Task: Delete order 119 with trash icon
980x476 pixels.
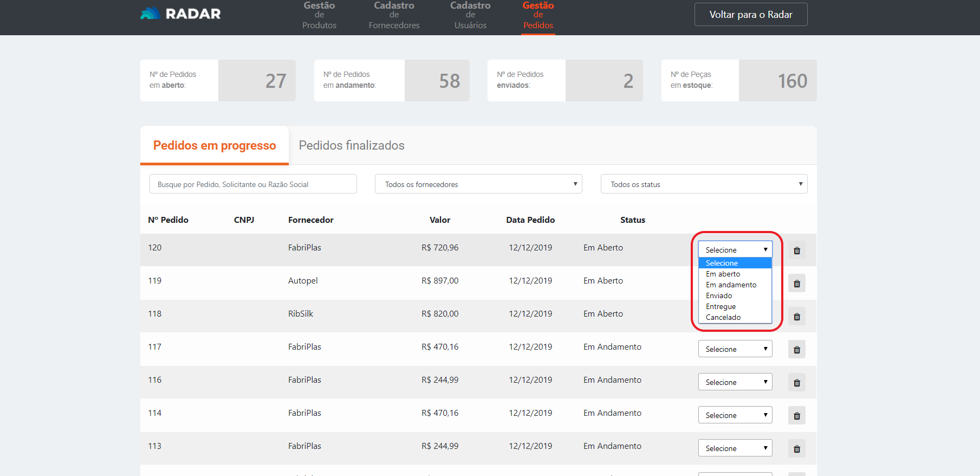Action: coord(796,284)
